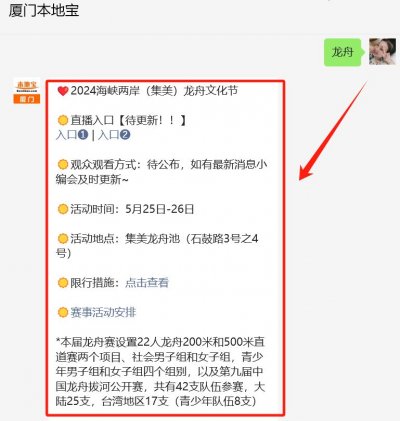Image resolution: width=400 pixels, height=421 pixels.
Task: Click 点击查看 traffic restriction link
Action: click(147, 283)
